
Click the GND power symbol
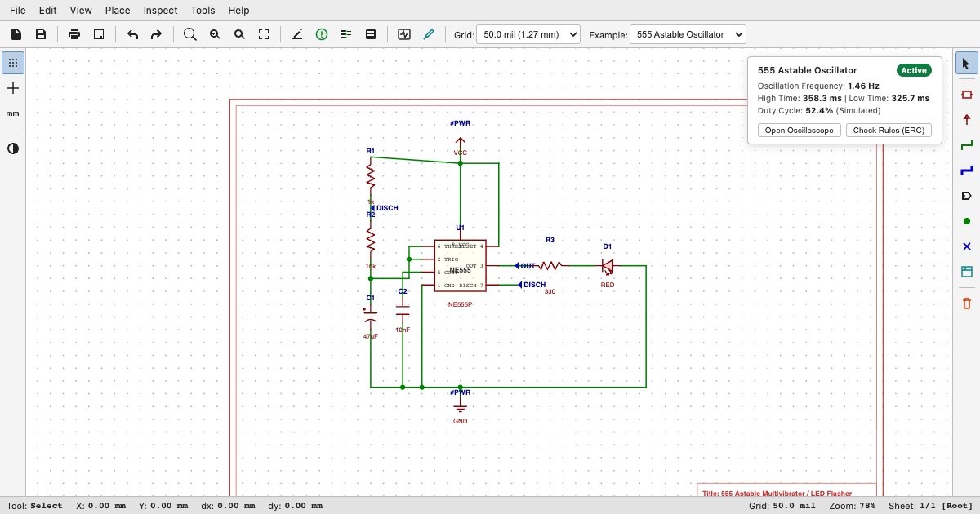click(x=460, y=407)
